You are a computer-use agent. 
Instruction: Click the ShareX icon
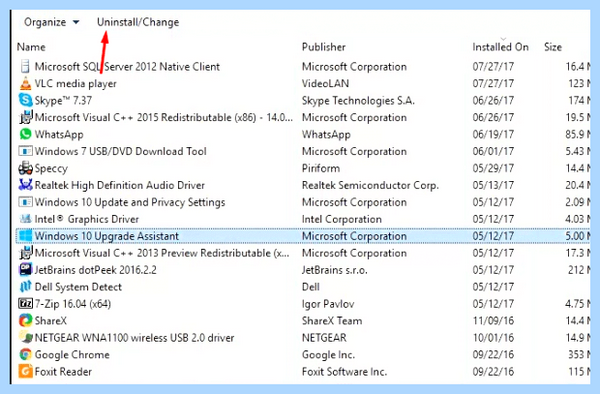tap(25, 321)
